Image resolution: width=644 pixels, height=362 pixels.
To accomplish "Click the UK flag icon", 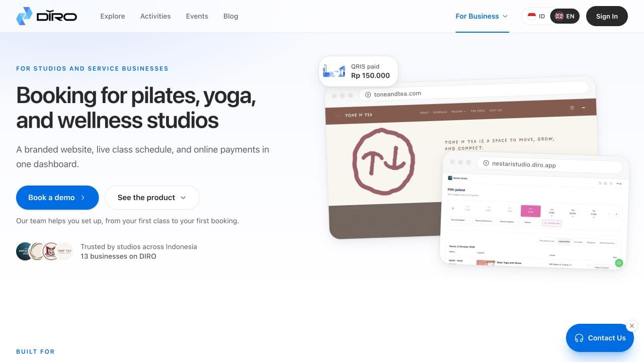I will point(559,16).
